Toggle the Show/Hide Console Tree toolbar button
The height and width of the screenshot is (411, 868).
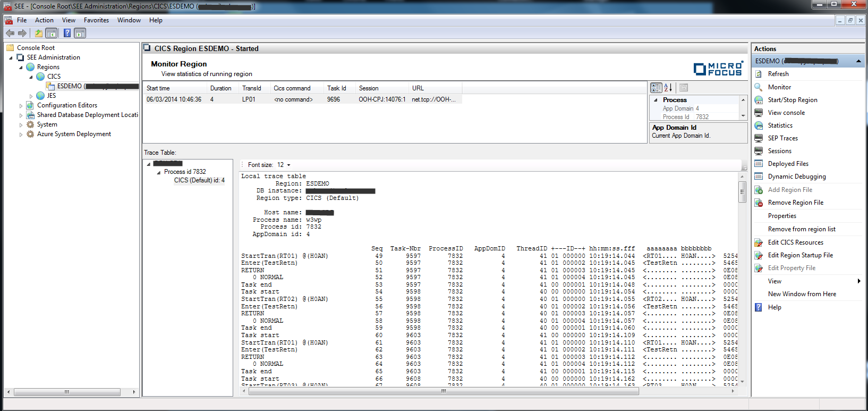[x=52, y=33]
